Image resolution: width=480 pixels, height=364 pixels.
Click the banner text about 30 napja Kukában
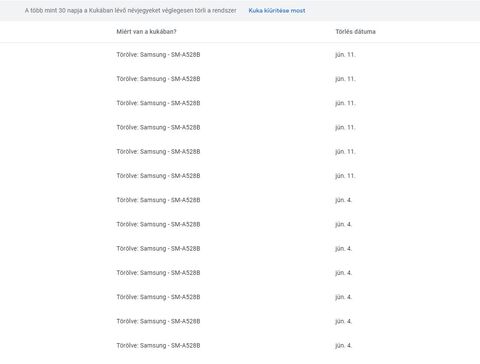(x=131, y=11)
